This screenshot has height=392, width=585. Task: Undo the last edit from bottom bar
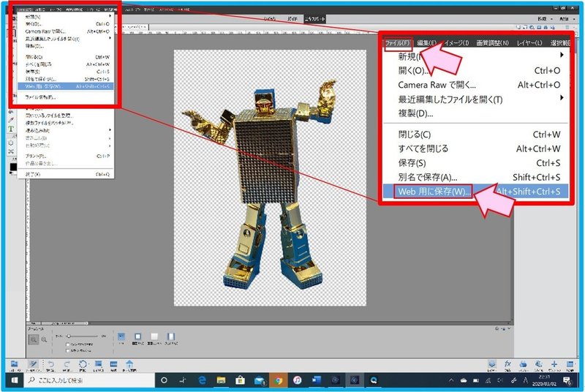click(50, 366)
